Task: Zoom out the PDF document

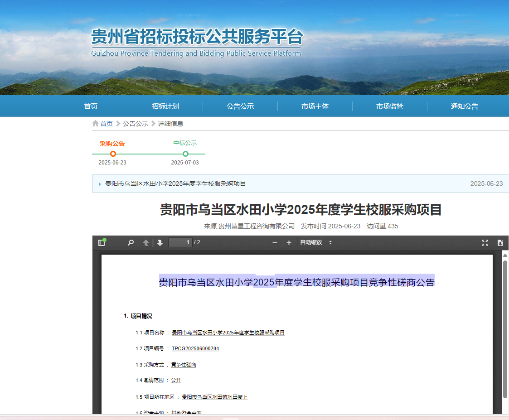Action: 275,243
